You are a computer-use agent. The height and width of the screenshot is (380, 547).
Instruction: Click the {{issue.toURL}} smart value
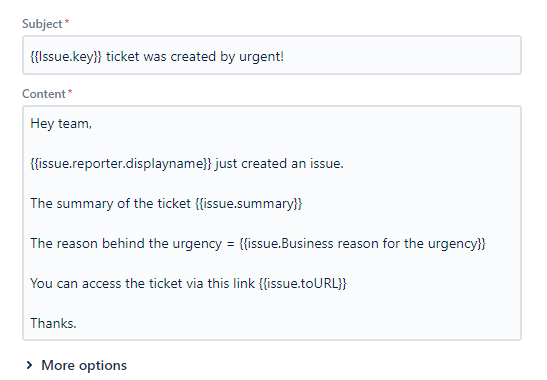tap(303, 283)
